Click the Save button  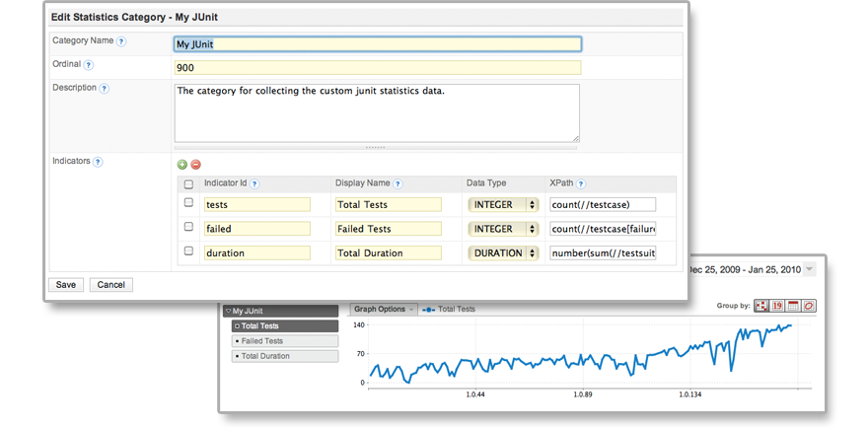(x=65, y=285)
